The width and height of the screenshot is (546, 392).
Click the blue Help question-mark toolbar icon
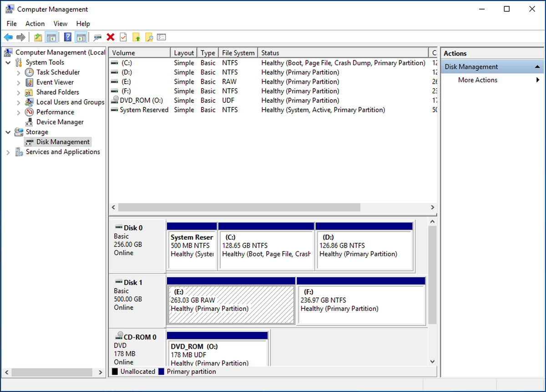tap(68, 37)
